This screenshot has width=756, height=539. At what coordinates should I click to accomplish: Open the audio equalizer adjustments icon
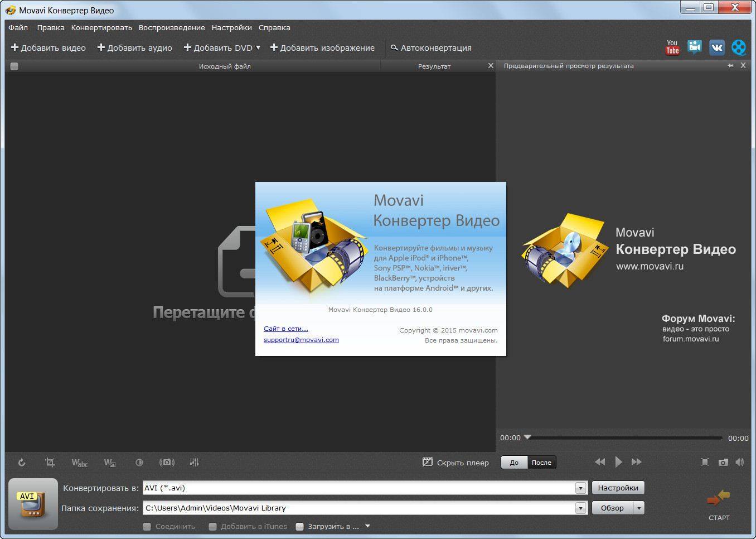tap(194, 462)
